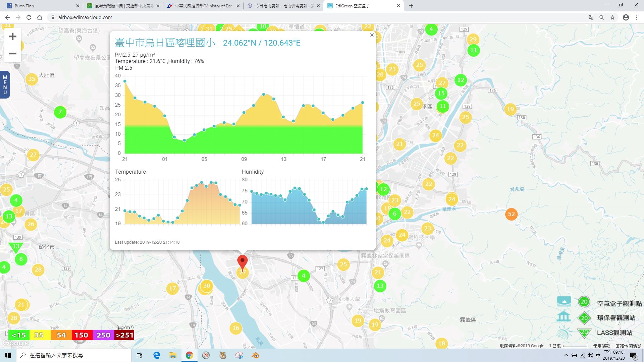Viewport: 644px width, 362px height.
Task: Click the red location pin marker
Action: [242, 263]
